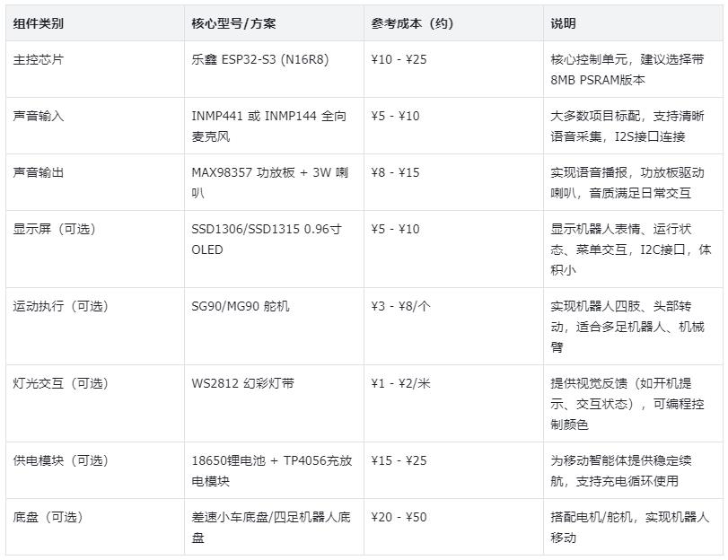The width and height of the screenshot is (728, 560).
Task: Click the 为移动智能体提供稳定续航 description cell
Action: 633,470
